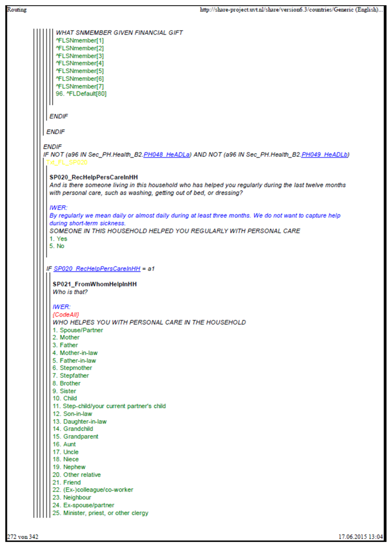The width and height of the screenshot is (392, 546).
Task: Select '^FLSNmember[2]' entry
Action: [x=80, y=49]
